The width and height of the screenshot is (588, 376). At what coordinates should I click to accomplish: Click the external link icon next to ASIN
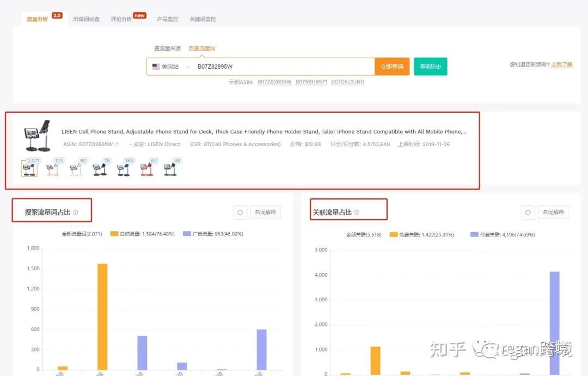[117, 144]
